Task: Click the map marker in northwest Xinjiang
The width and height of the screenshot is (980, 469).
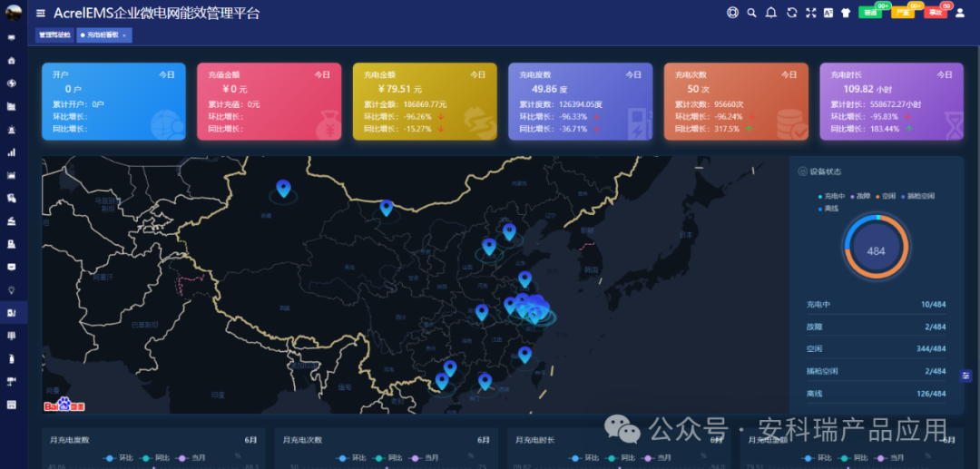Action: click(x=283, y=188)
